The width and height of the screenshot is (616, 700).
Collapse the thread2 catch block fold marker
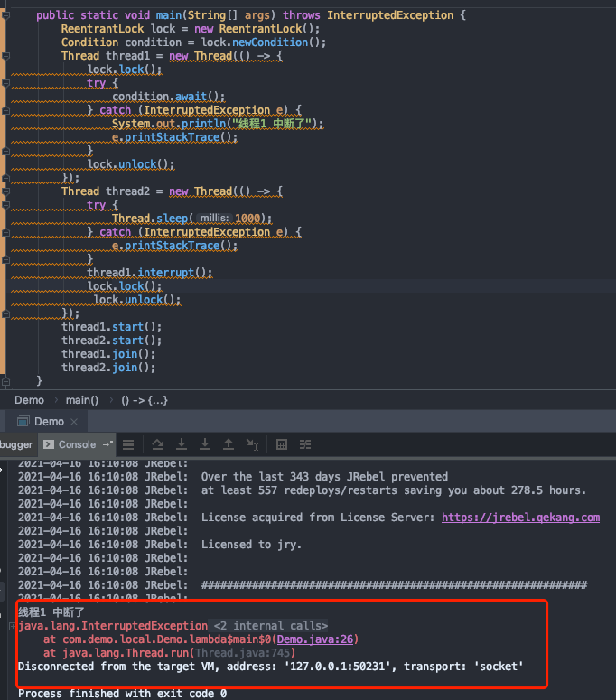pos(5,233)
